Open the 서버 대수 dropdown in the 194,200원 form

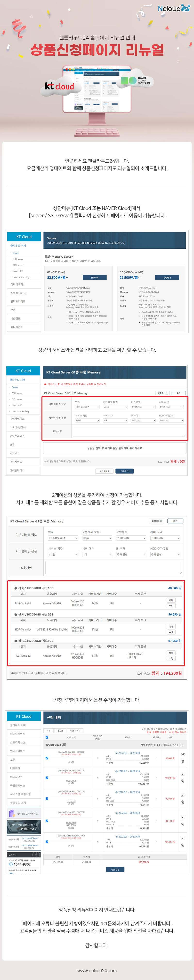(97, 554)
